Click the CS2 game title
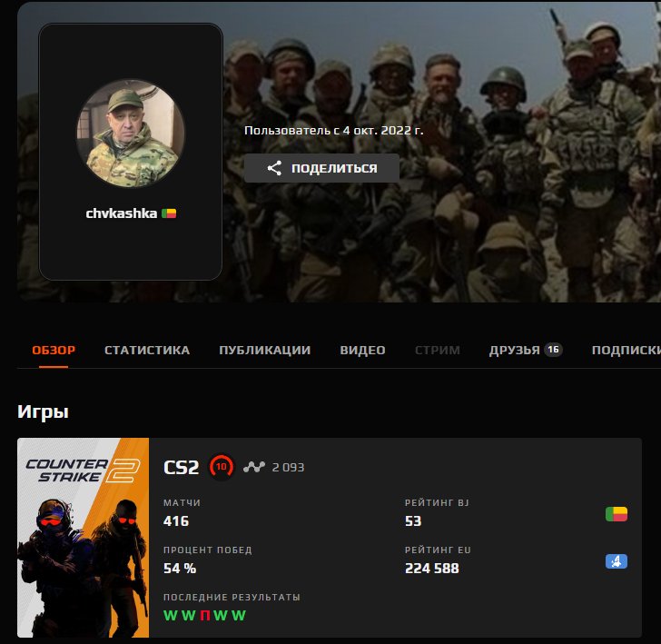The height and width of the screenshot is (644, 661). coord(181,467)
